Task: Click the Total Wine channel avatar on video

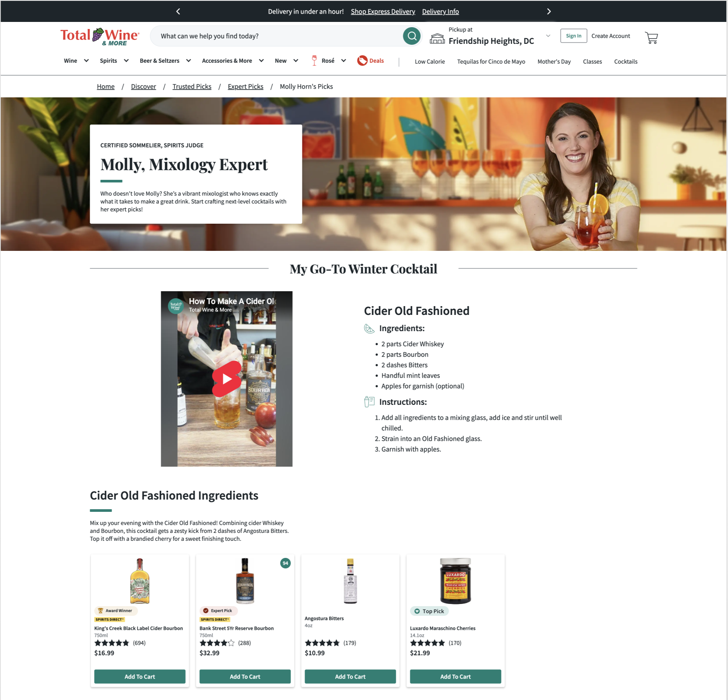Action: pyautogui.click(x=175, y=306)
